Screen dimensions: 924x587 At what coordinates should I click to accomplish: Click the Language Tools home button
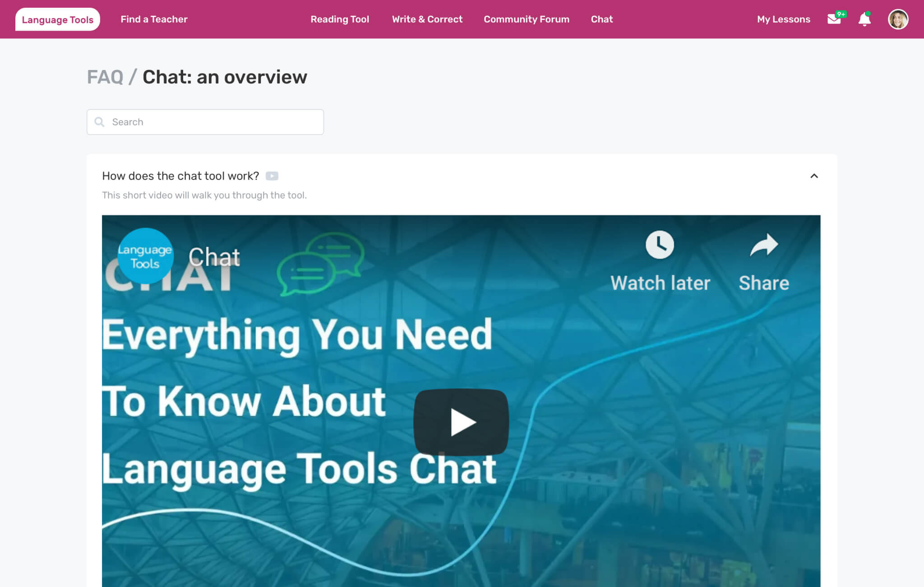[58, 19]
